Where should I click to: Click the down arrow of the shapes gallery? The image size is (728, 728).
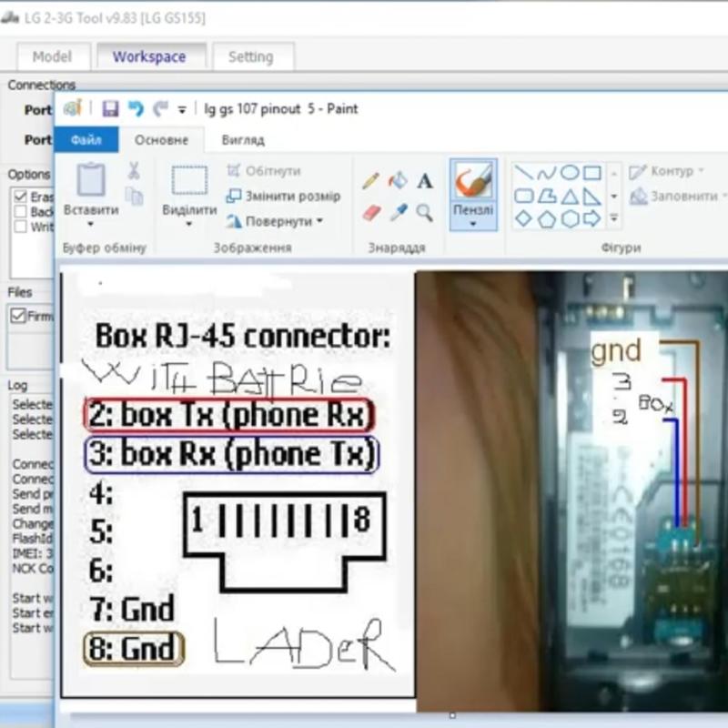pos(613,196)
